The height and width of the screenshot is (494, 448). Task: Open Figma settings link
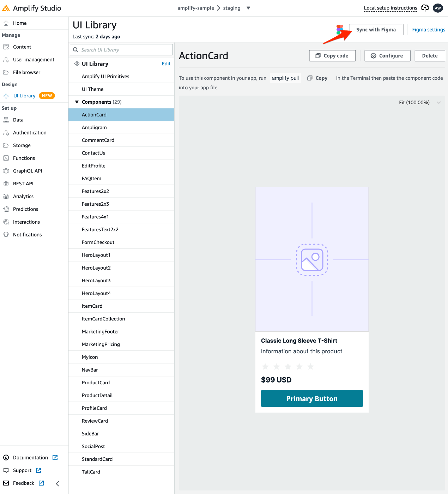pos(429,30)
